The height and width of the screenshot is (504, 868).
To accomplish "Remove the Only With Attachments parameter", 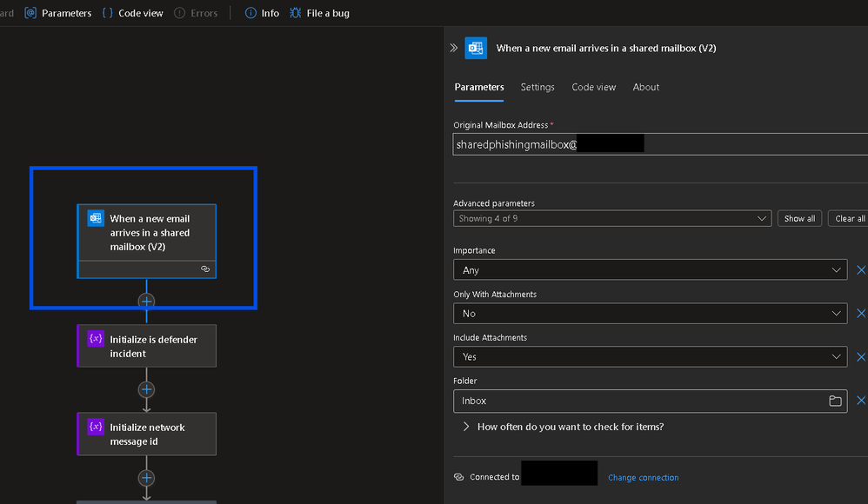I will click(x=861, y=313).
